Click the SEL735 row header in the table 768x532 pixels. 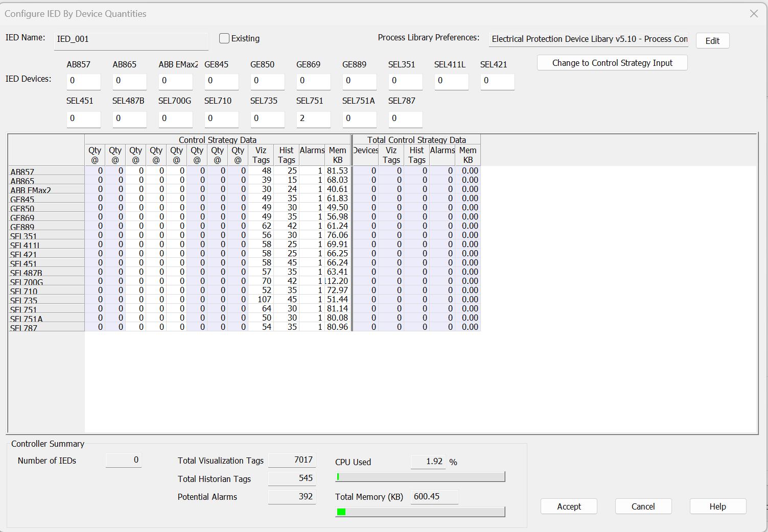tap(46, 300)
